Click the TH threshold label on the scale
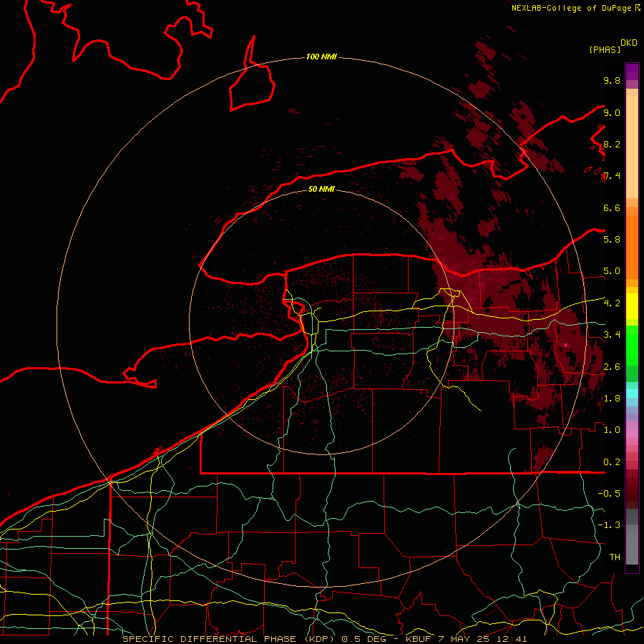The image size is (644, 644). coord(615,557)
